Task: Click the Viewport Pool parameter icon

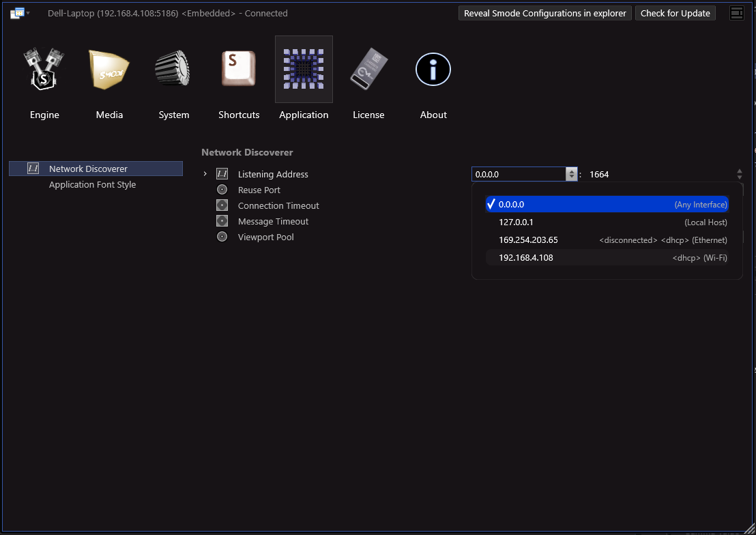Action: [222, 237]
